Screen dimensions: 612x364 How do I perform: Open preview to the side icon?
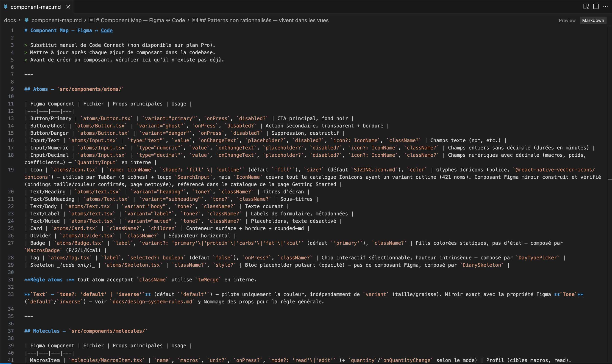click(x=586, y=7)
